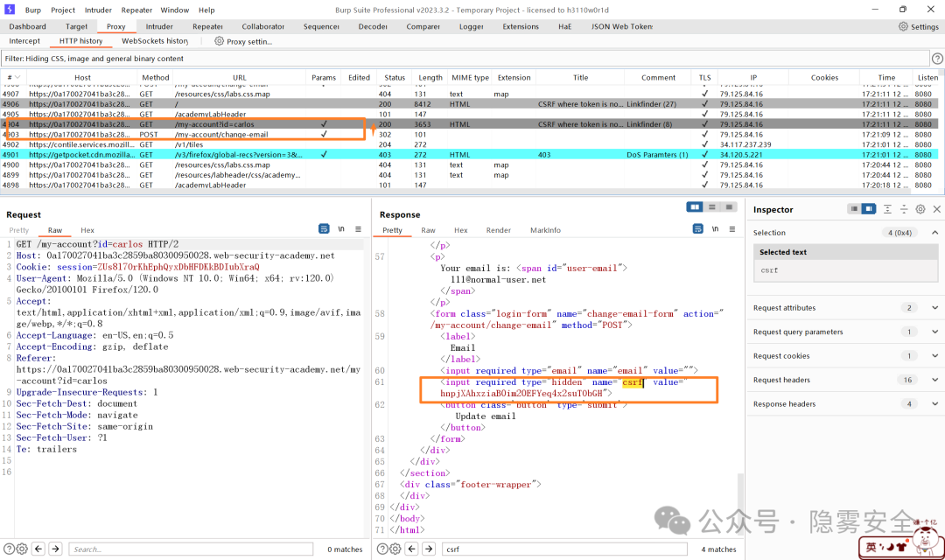
Task: Expand Request headers section
Action: pyautogui.click(x=934, y=380)
